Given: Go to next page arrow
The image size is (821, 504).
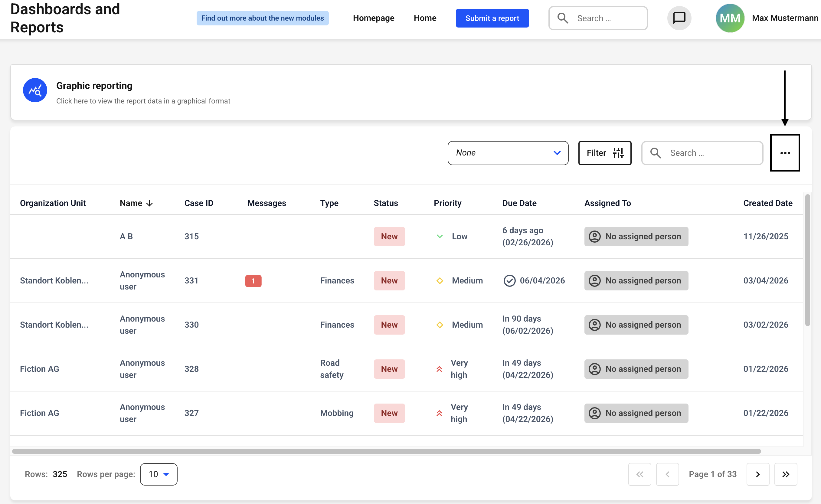Looking at the screenshot, I should click(x=758, y=474).
